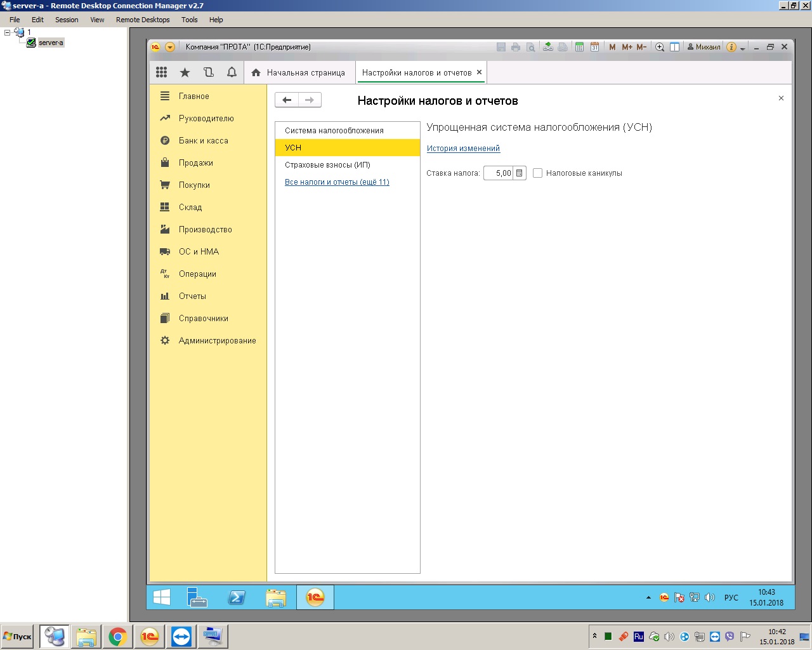
Task: Open the Remote Desktops menu
Action: 143,20
